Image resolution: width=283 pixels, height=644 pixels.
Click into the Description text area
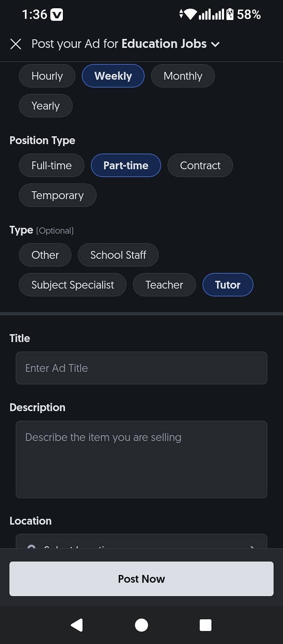point(141,459)
